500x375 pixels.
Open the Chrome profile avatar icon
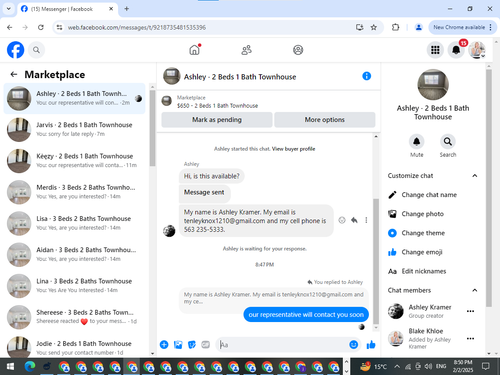pyautogui.click(x=419, y=27)
